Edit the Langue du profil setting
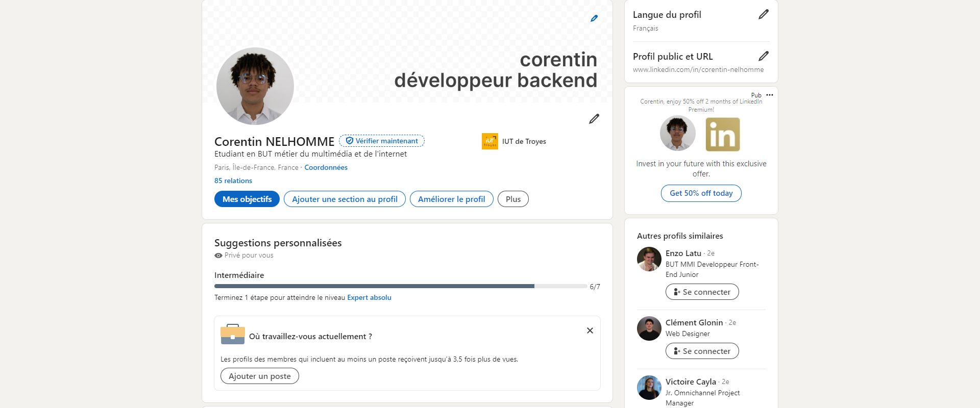The height and width of the screenshot is (408, 980). 764,14
